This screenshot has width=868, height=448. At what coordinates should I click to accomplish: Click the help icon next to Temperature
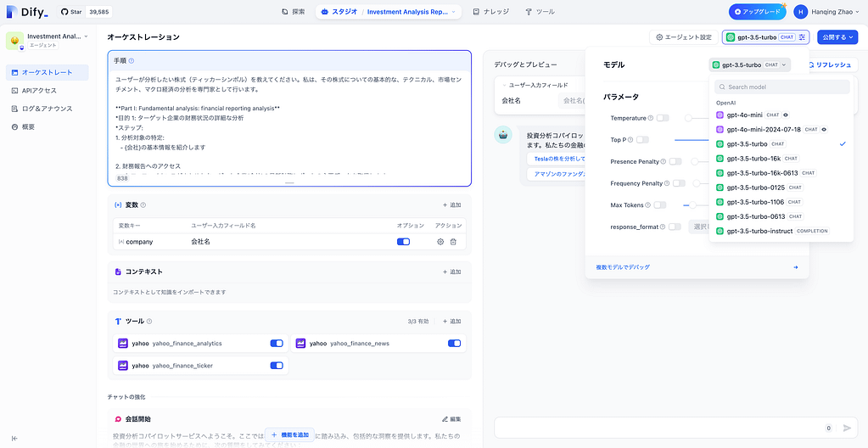point(651,118)
